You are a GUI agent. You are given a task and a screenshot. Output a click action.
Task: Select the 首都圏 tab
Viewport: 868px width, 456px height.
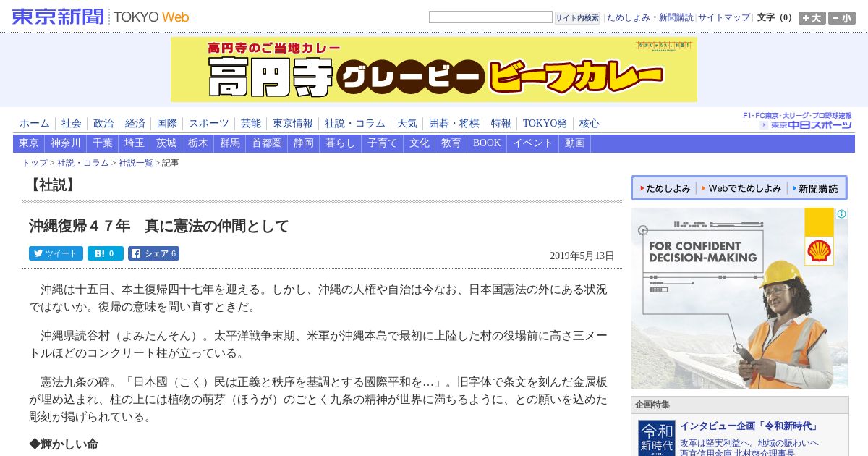tap(267, 143)
